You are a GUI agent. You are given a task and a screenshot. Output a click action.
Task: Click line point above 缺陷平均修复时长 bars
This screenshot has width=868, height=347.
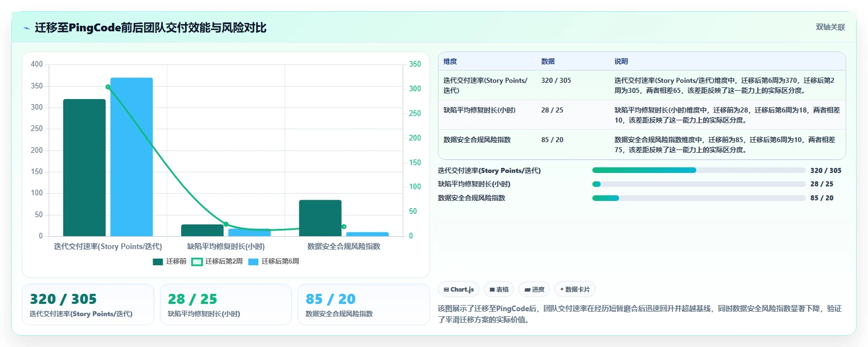[x=226, y=224]
